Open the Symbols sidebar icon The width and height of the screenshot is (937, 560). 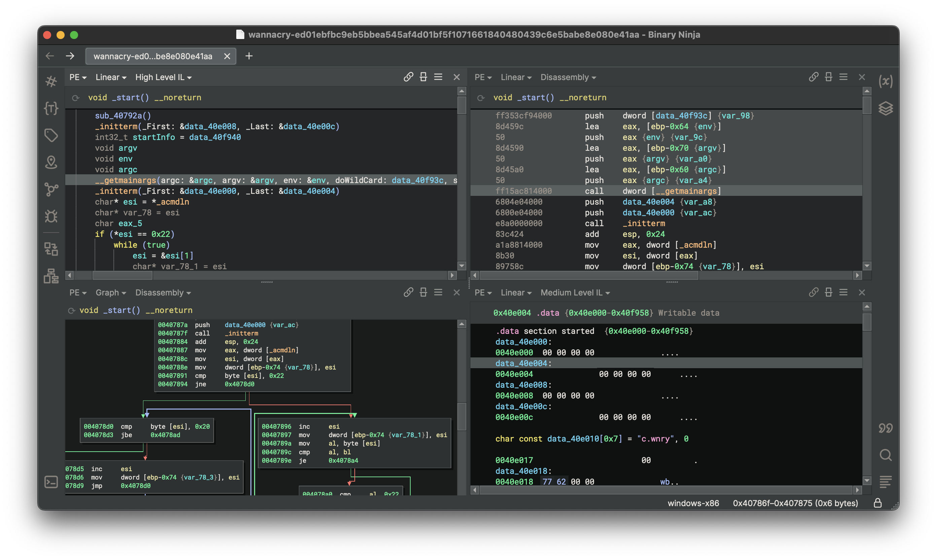coord(51,81)
